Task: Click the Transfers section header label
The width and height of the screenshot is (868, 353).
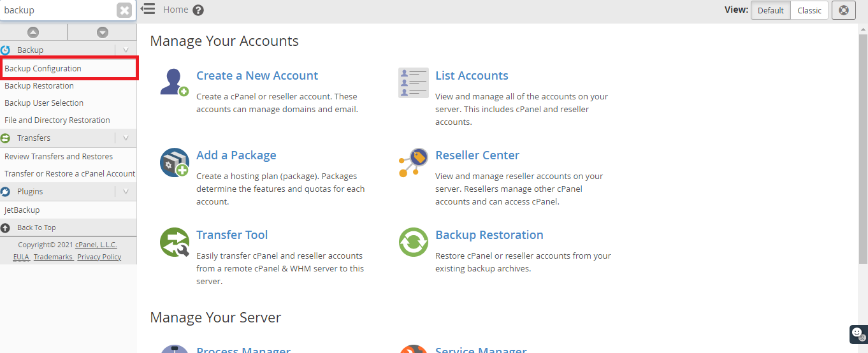Action: [x=34, y=138]
